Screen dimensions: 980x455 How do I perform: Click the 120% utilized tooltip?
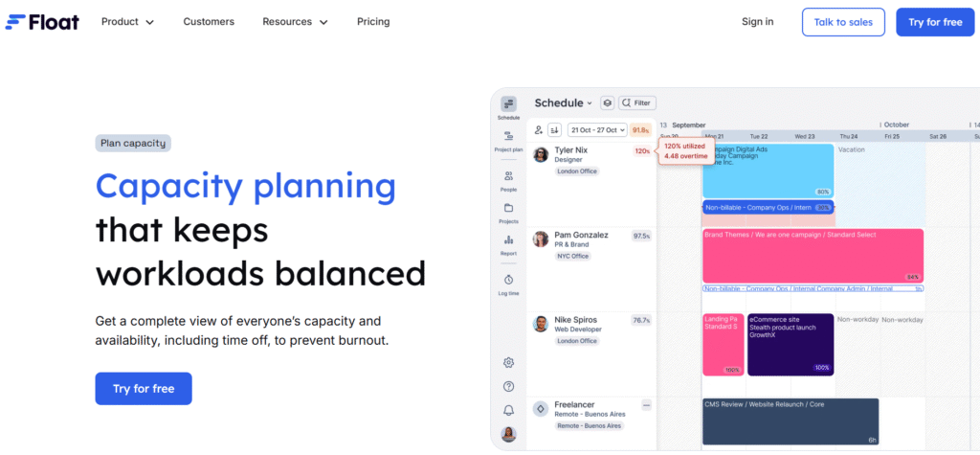tap(685, 150)
